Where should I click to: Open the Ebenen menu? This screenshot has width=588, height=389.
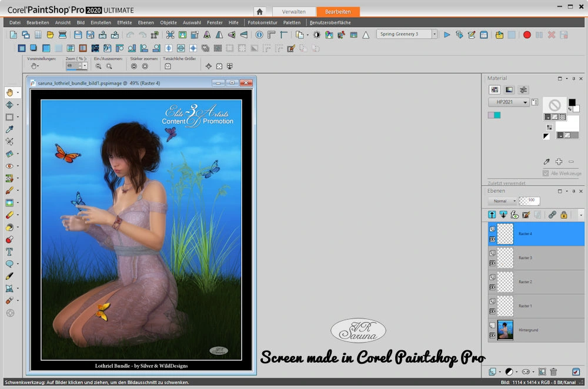click(x=146, y=22)
